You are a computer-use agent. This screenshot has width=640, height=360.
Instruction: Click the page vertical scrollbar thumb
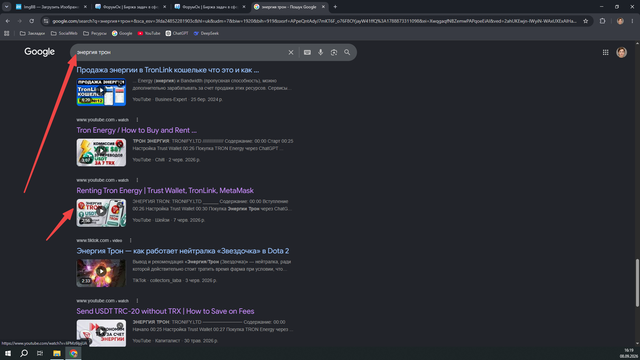(x=637, y=282)
